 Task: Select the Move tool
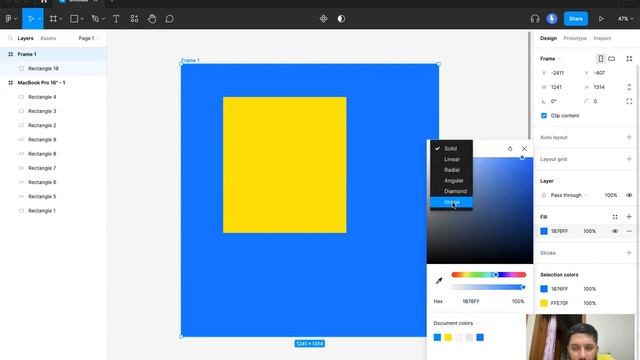[31, 19]
